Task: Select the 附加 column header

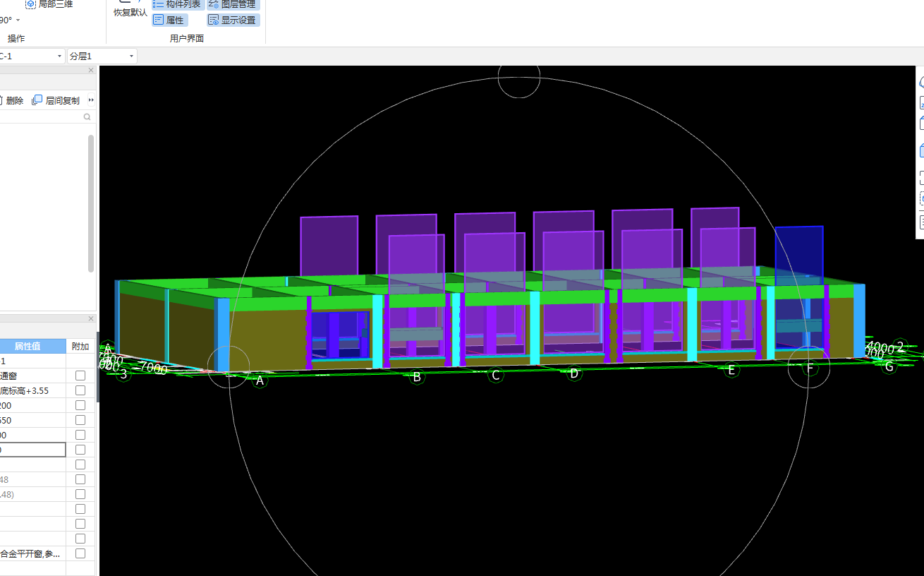Action: 80,347
